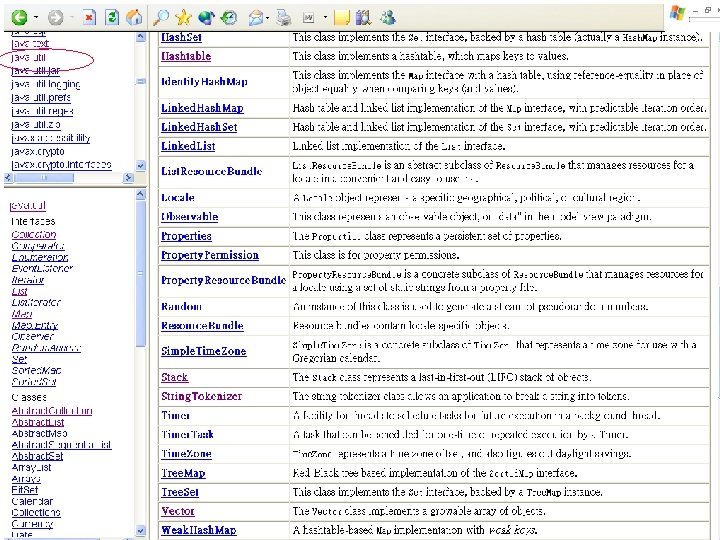Open the circled java.util package link

click(x=28, y=57)
